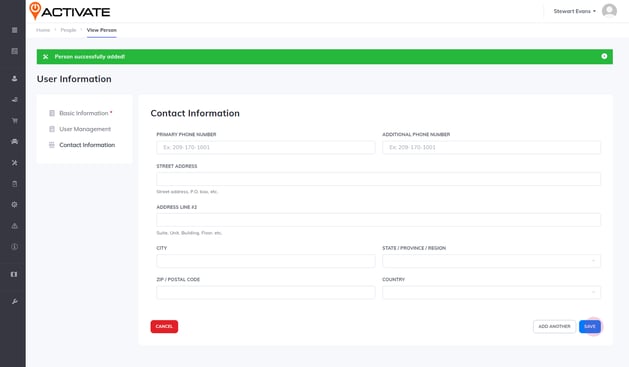The width and height of the screenshot is (629, 367).
Task: Dismiss the success alert with right close icon
Action: [604, 56]
